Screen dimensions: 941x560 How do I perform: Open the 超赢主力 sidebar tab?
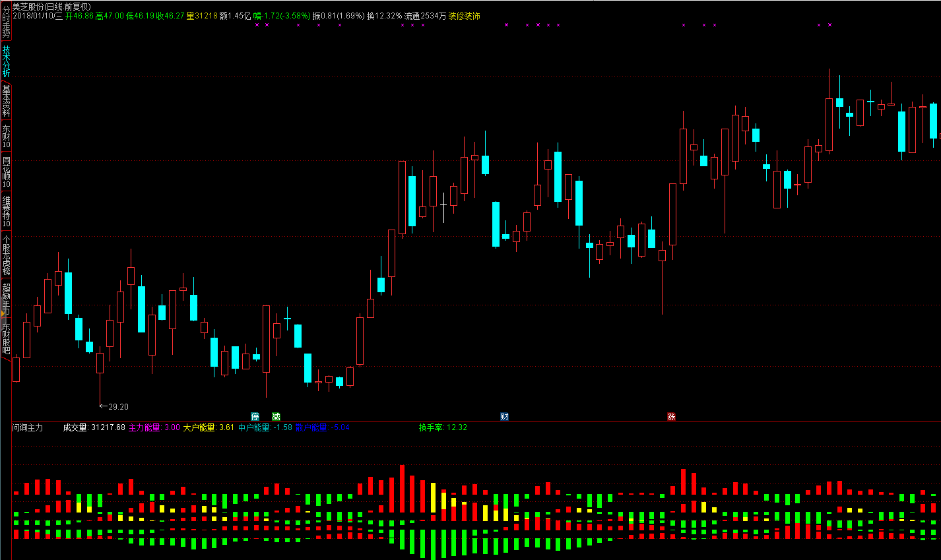[x=6, y=299]
